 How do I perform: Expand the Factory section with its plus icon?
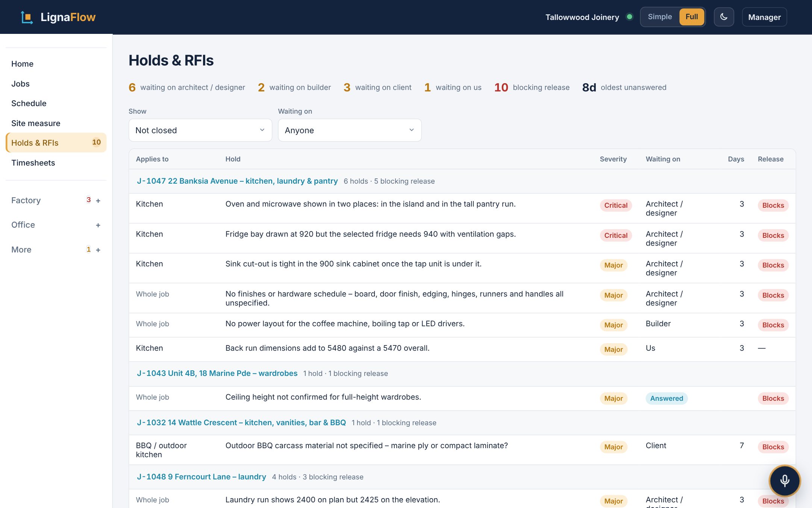click(x=98, y=201)
